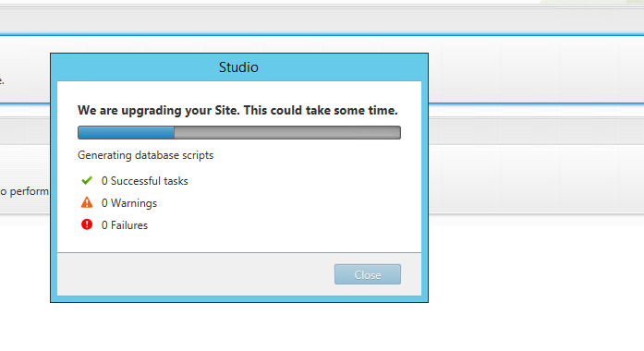Click the red failures exclamation icon
Screen dimensions: 644x351
87,224
